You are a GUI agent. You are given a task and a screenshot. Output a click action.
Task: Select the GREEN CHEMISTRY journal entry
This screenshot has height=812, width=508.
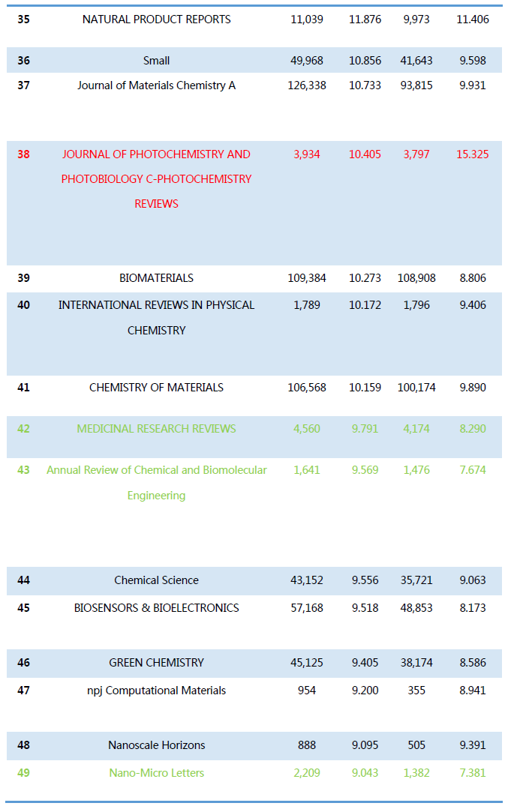(x=156, y=663)
